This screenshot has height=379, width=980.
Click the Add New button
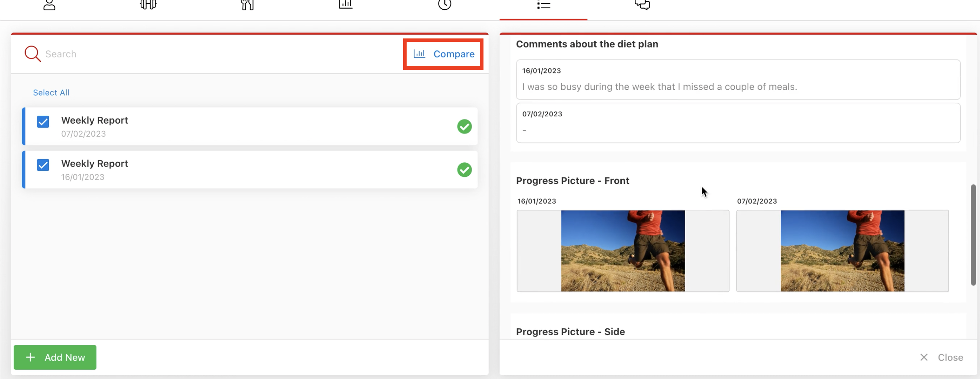click(55, 357)
